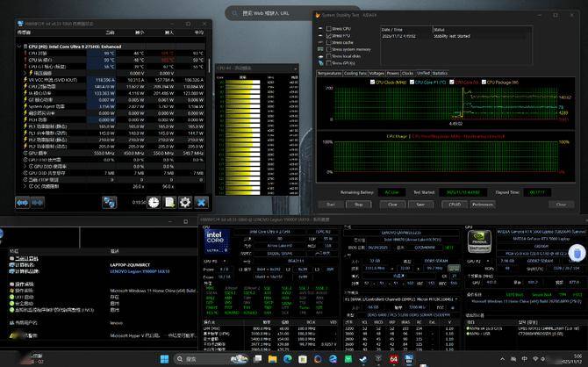Click the network refresh icon in sensor toolbar
The width and height of the screenshot is (588, 367).
click(x=109, y=202)
